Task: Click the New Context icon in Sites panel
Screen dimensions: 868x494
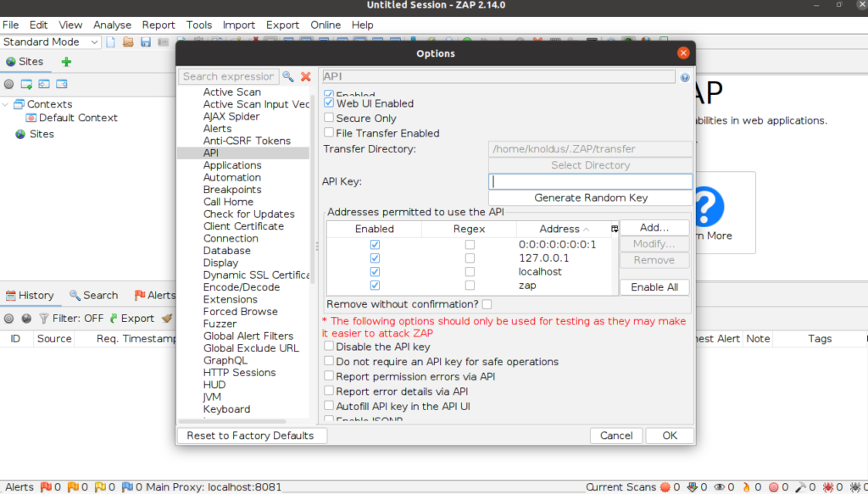Action: click(x=26, y=84)
